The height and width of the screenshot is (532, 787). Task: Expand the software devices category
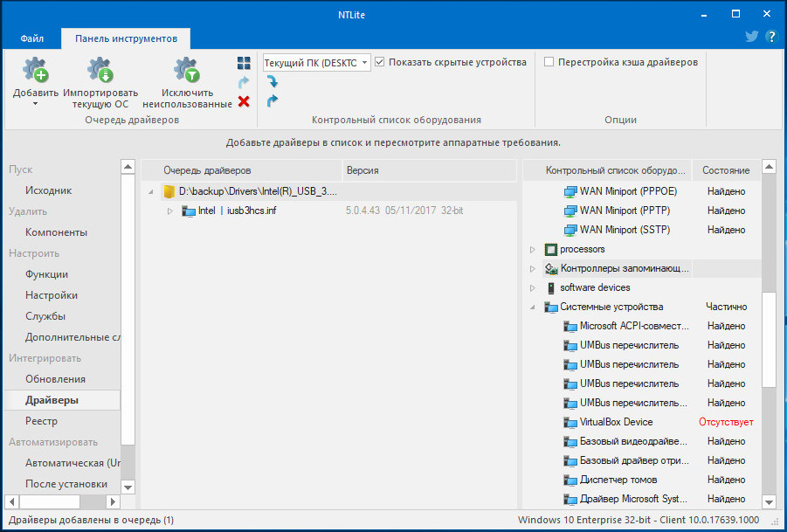[x=533, y=288]
